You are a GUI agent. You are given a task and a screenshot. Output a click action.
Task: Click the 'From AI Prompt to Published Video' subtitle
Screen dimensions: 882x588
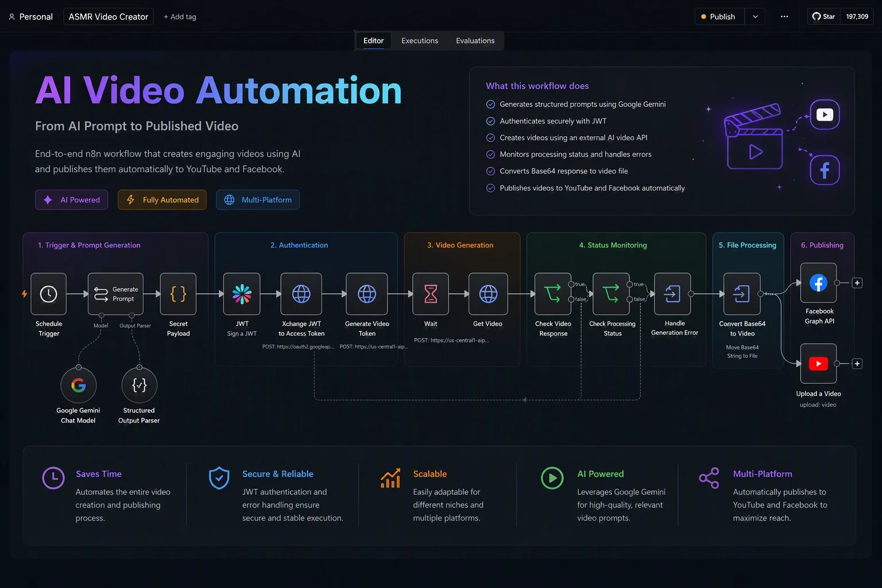coord(137,126)
